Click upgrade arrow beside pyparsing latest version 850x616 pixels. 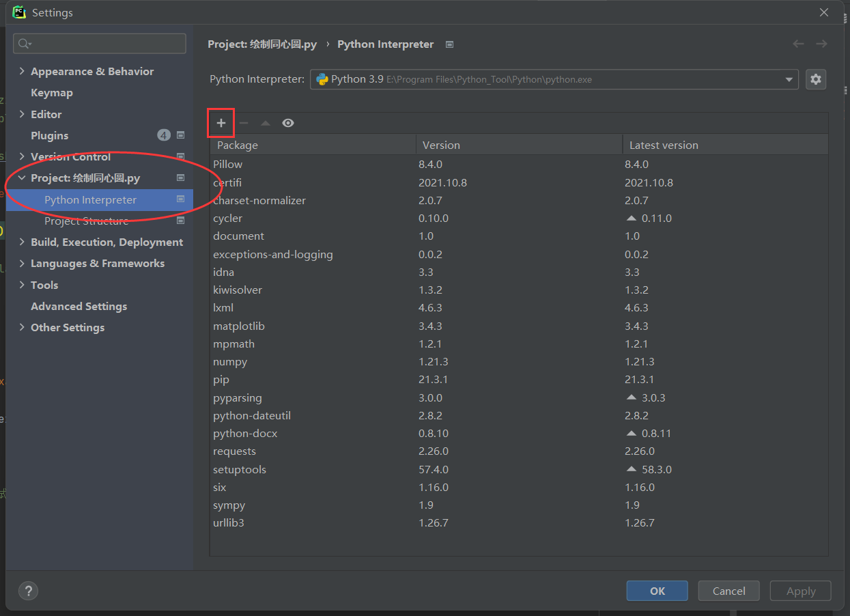632,397
